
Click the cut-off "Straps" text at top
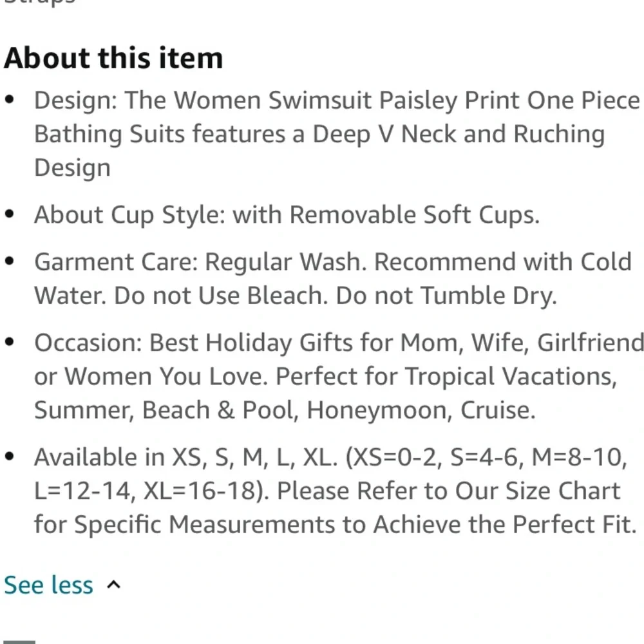[39, 2]
